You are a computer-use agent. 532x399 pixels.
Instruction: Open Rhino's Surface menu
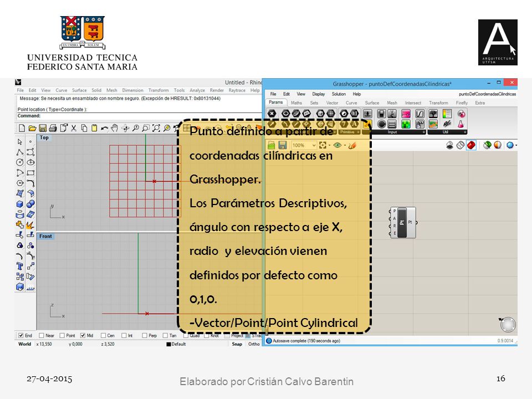tap(79, 90)
